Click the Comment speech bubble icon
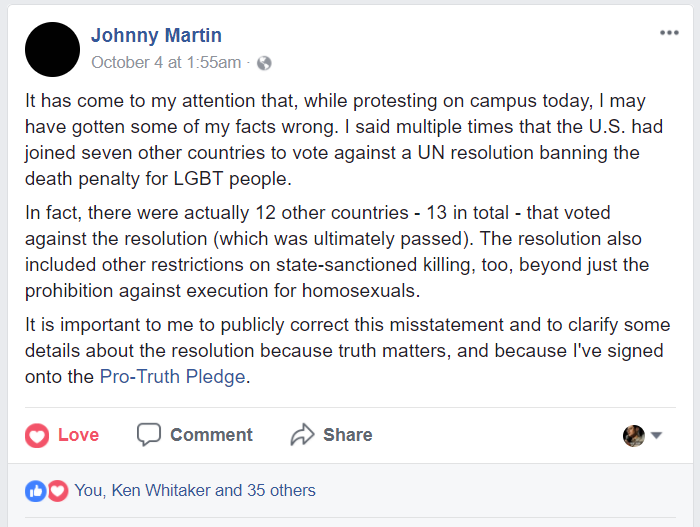 tap(149, 435)
